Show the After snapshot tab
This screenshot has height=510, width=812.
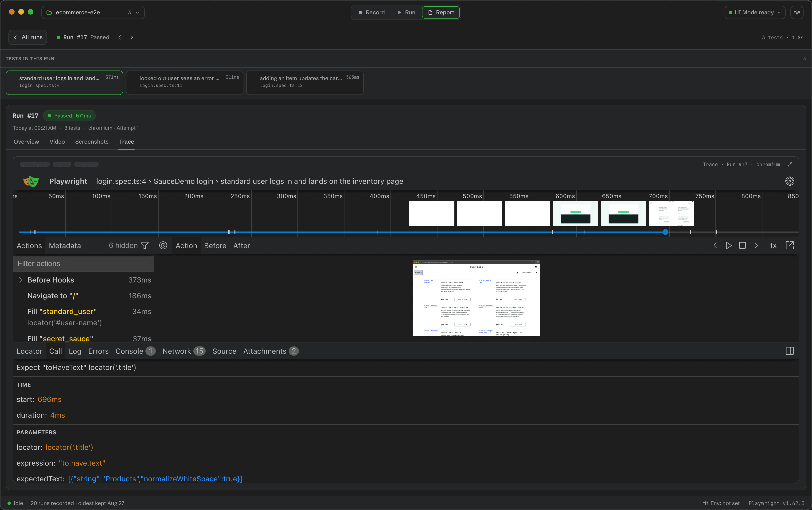coord(242,246)
